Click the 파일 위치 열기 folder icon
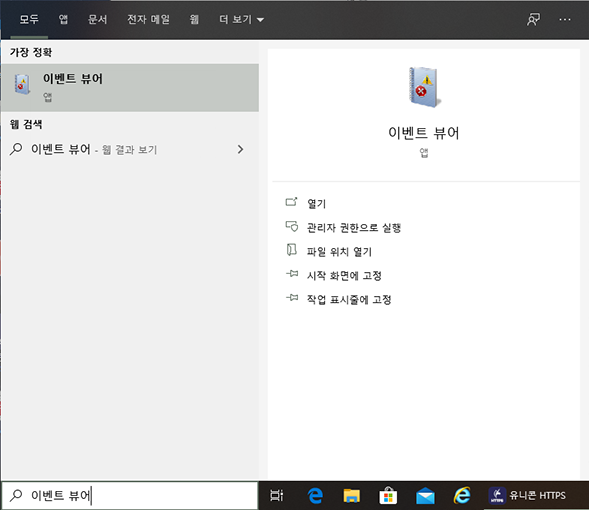This screenshot has height=510, width=589. coord(291,250)
